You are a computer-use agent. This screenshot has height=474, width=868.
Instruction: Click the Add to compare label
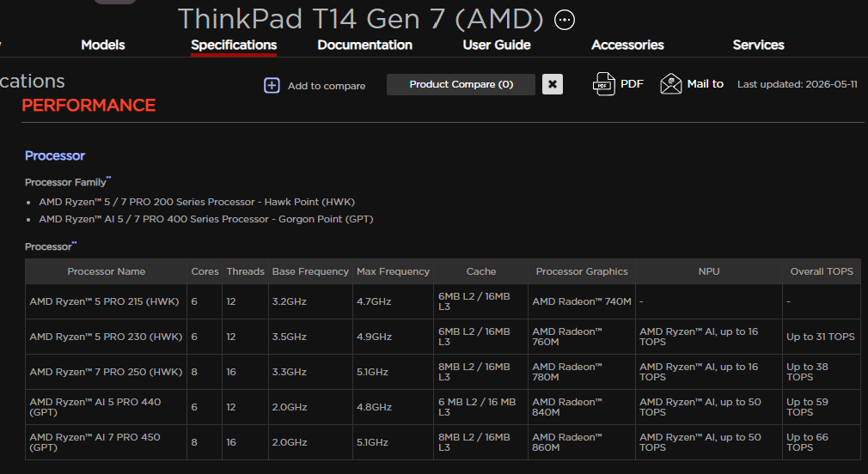tap(327, 86)
